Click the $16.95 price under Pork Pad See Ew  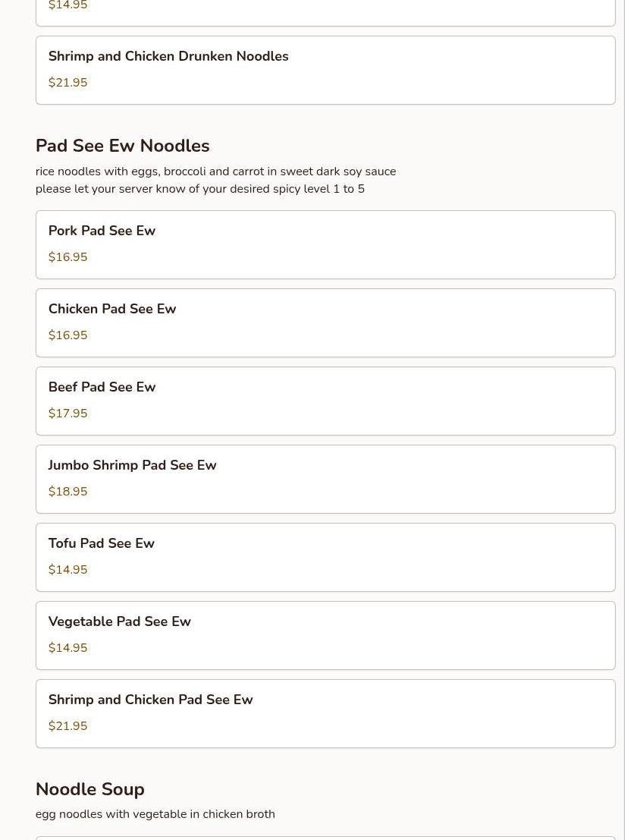pyautogui.click(x=67, y=257)
